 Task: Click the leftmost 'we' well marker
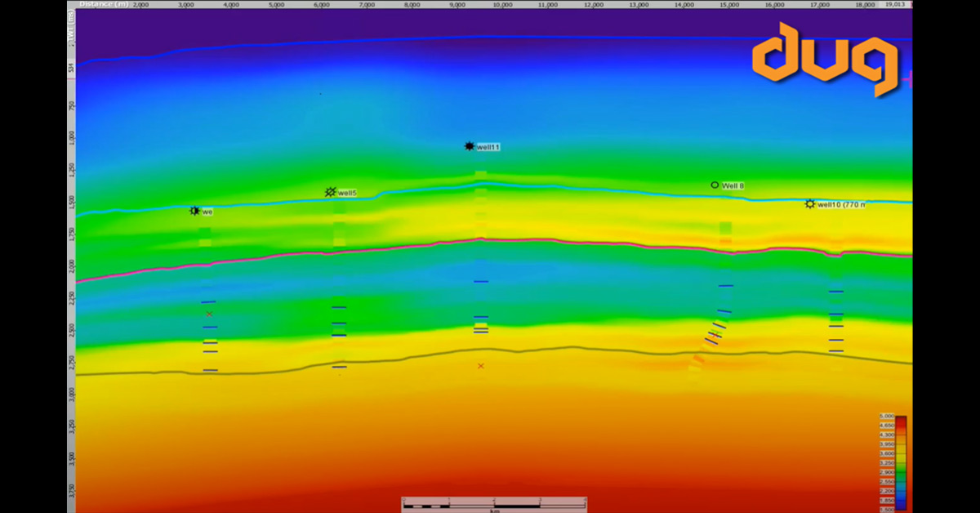[194, 211]
